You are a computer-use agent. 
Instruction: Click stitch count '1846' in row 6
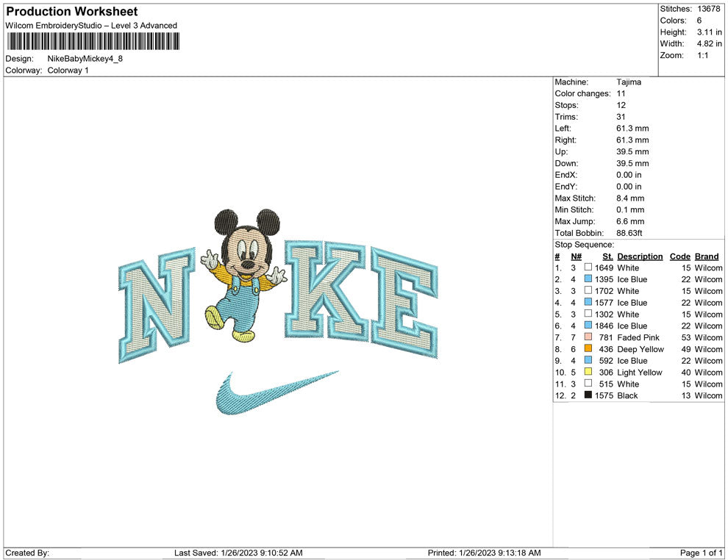(604, 326)
